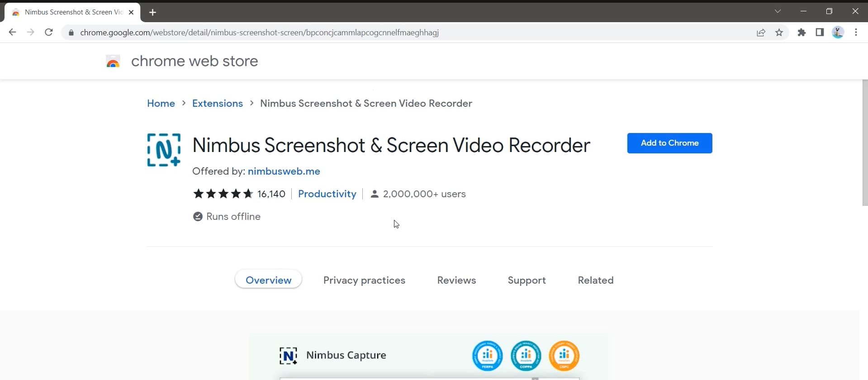This screenshot has width=868, height=380.
Task: Open the Nimbus Capture preview screenshot
Action: point(430,357)
